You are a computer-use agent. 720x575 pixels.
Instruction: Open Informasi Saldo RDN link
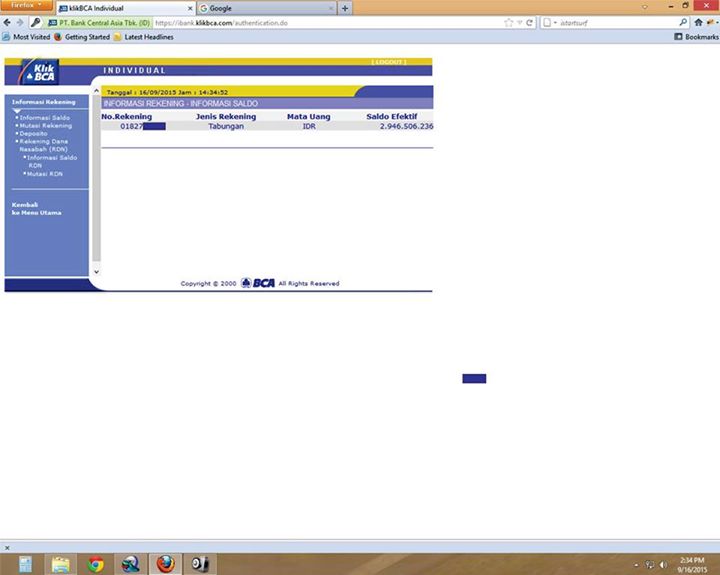52,161
